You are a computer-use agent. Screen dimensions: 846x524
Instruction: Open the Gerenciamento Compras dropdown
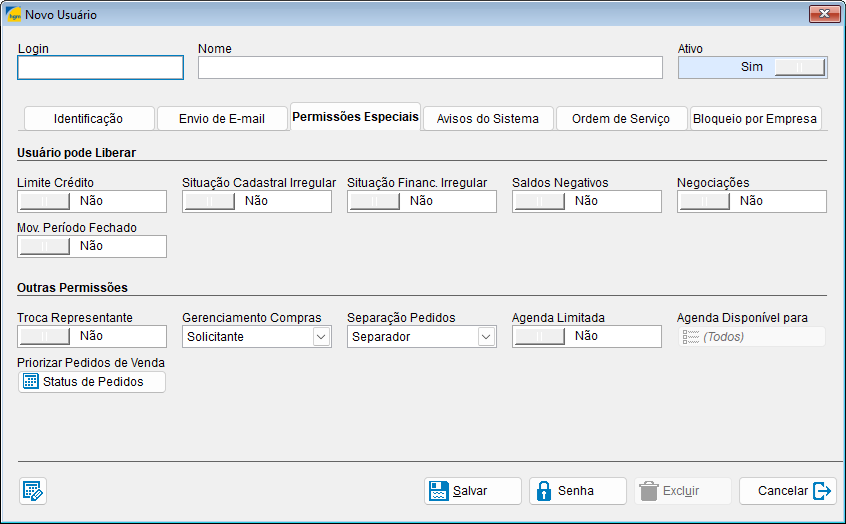(x=321, y=337)
